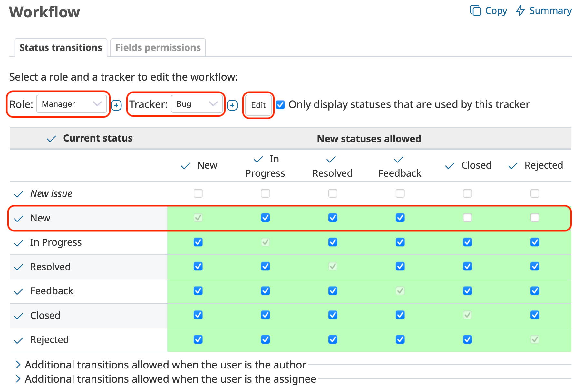The width and height of the screenshot is (582, 392).
Task: Click the Summary link
Action: click(x=550, y=11)
